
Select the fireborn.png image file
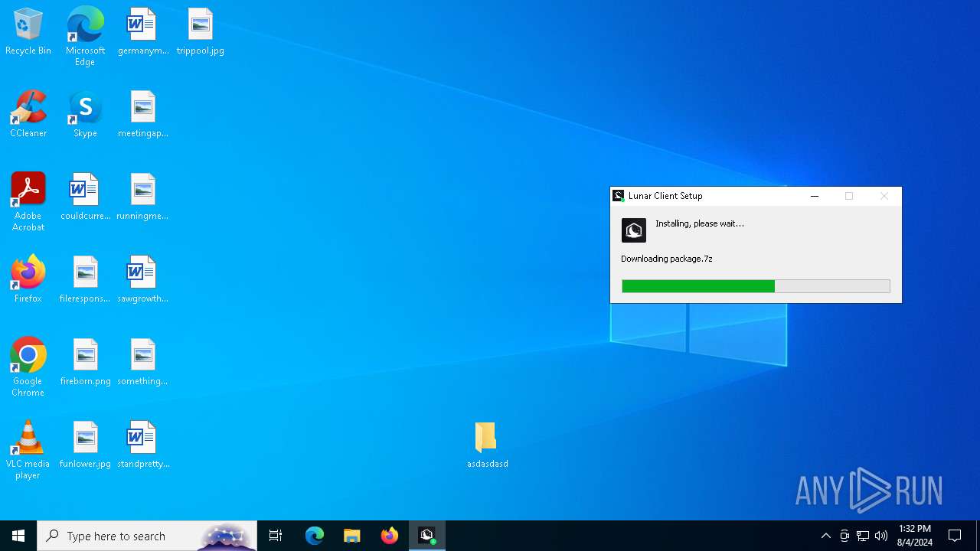coord(85,363)
